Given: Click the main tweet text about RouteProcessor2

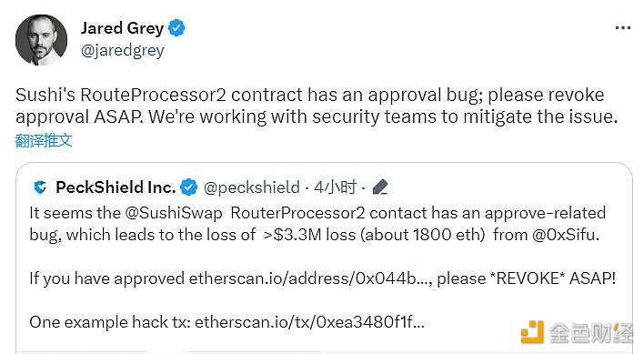Looking at the screenshot, I should coord(317,106).
